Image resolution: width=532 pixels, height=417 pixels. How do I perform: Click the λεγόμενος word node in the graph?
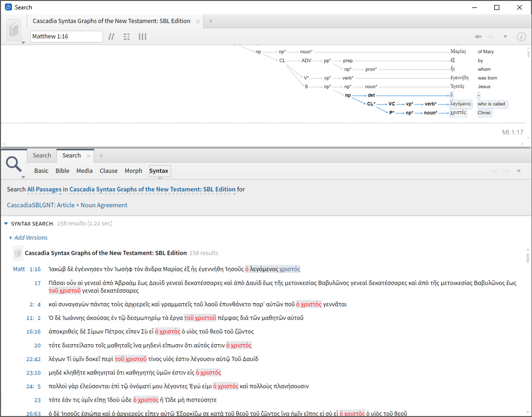(x=461, y=104)
